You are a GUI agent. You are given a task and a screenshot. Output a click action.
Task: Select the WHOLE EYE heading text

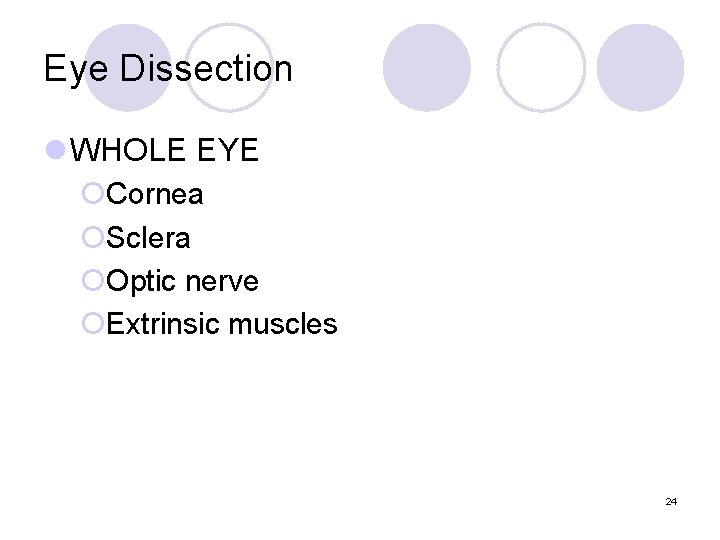[166, 151]
